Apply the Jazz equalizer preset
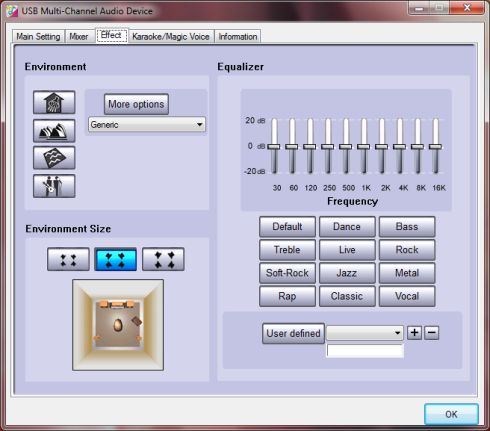The height and width of the screenshot is (431, 490). [347, 273]
